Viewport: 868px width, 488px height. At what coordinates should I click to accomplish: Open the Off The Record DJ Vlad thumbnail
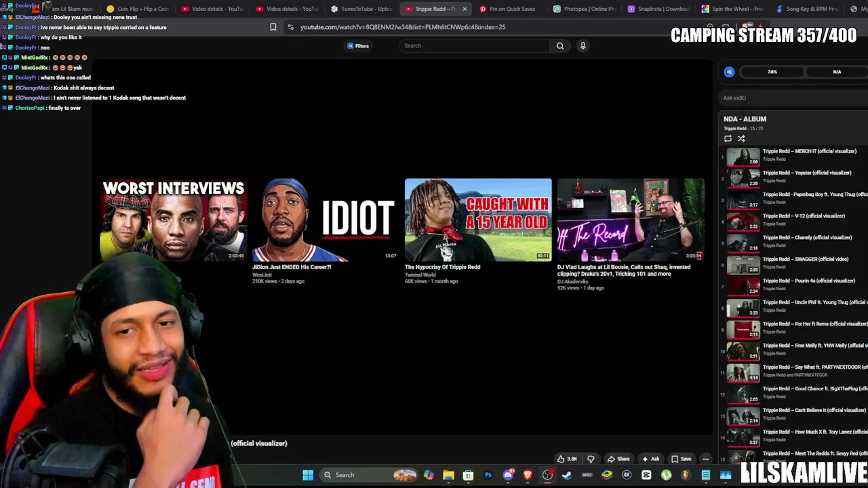[631, 220]
